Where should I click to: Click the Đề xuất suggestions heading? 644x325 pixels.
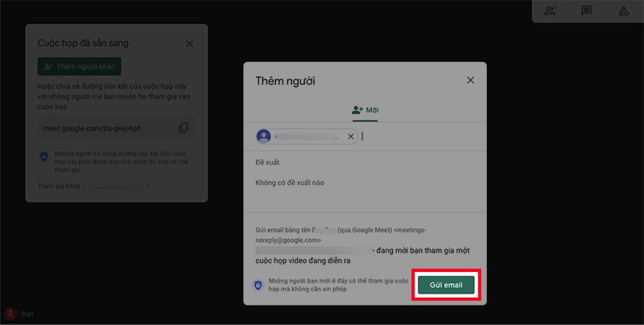pos(267,162)
